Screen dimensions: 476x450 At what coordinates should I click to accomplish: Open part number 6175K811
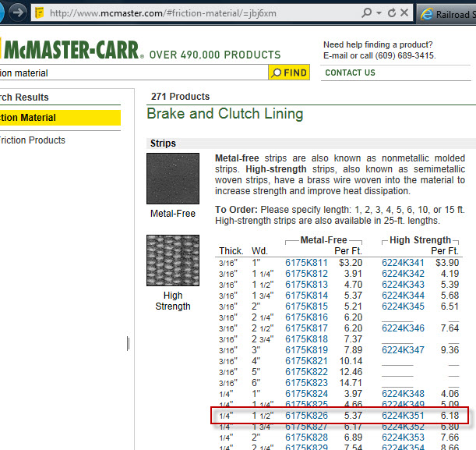click(306, 263)
